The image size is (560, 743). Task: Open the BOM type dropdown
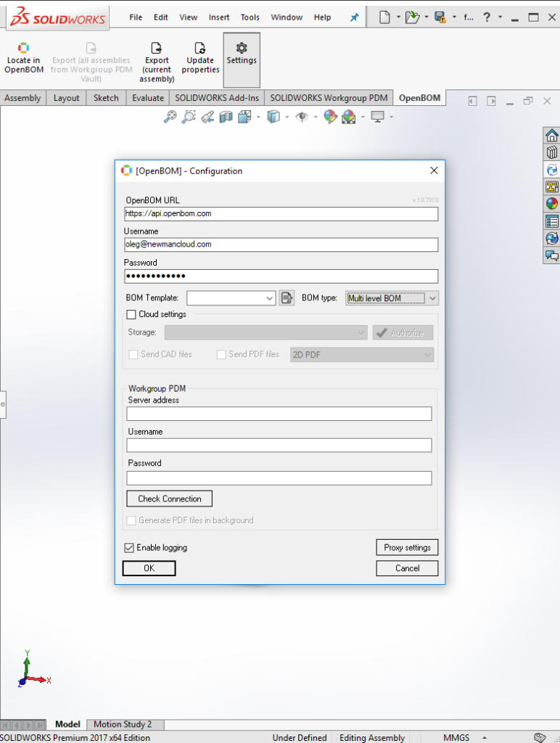click(x=432, y=298)
